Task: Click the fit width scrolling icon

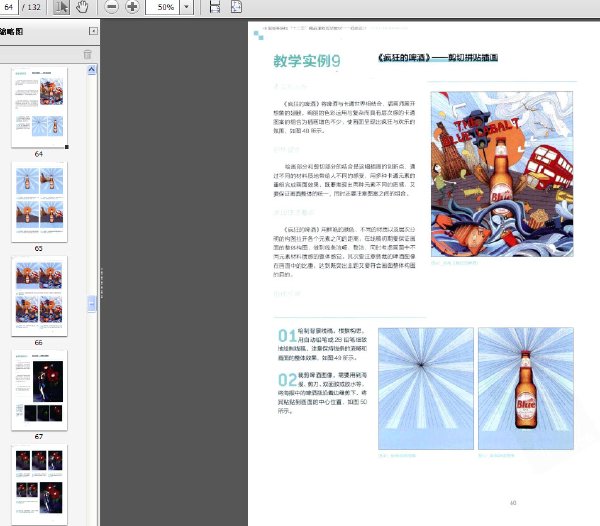Action: click(x=215, y=7)
